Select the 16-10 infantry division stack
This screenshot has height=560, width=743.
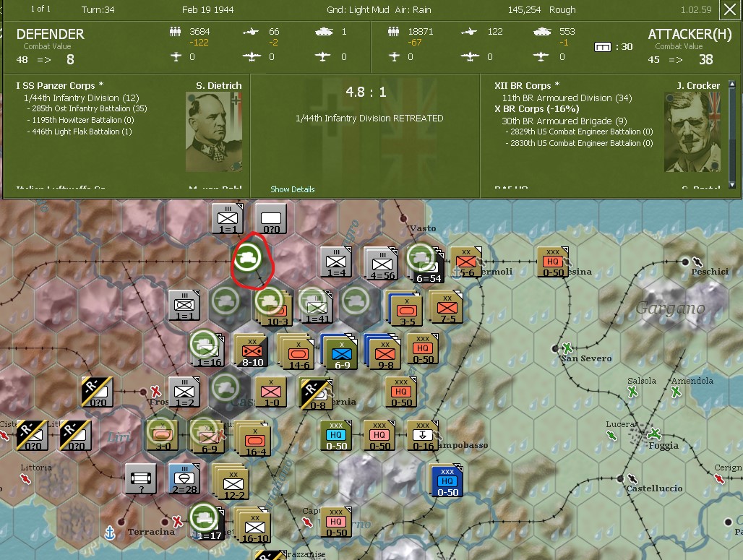(x=253, y=526)
